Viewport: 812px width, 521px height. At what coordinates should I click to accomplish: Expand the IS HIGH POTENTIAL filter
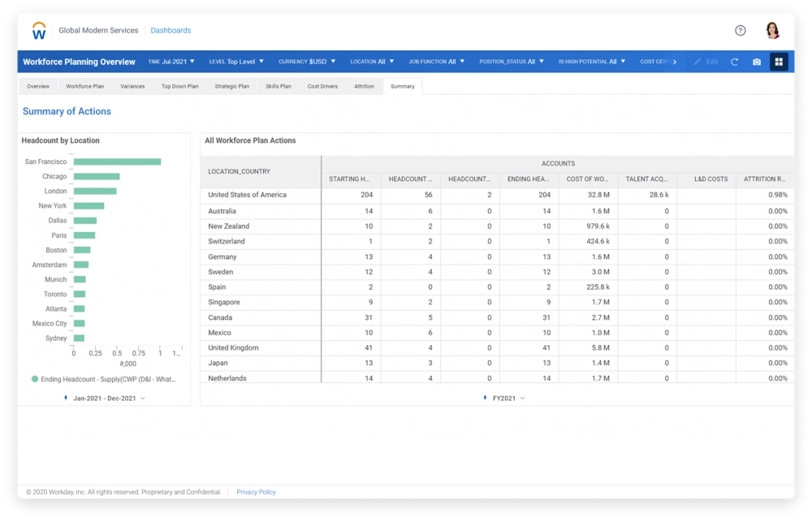pos(592,62)
